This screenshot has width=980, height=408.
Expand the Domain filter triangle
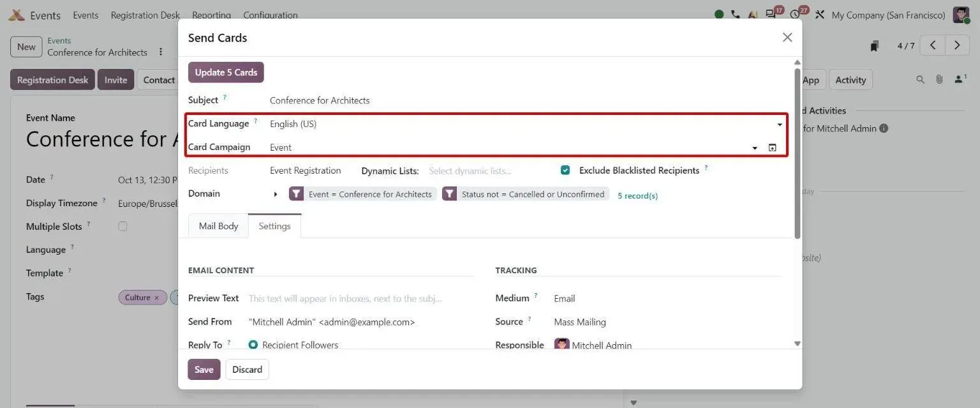click(x=276, y=194)
